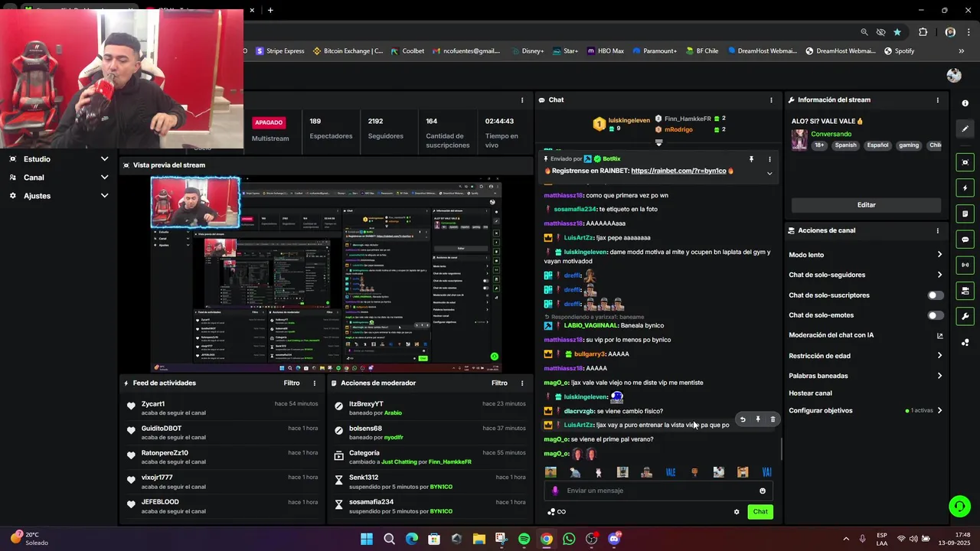
Task: Toggle the wrench stream-info panel icon in sidebar
Action: click(965, 316)
